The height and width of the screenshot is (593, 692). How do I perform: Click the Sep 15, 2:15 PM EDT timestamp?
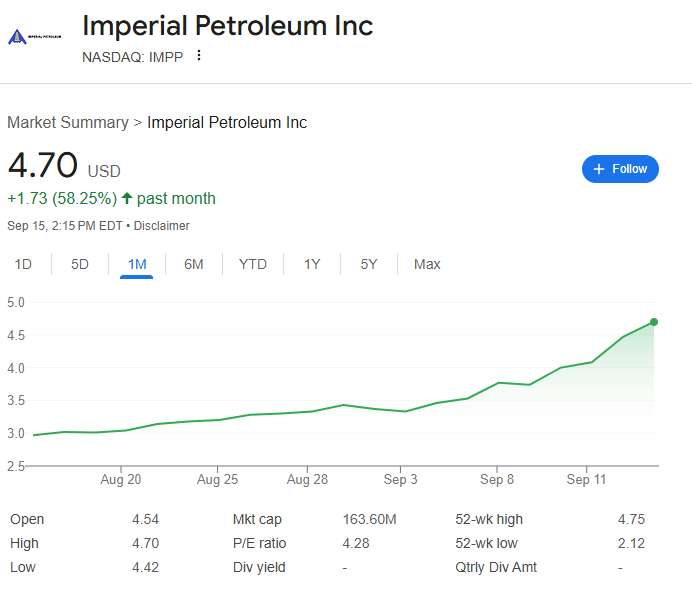tap(64, 226)
